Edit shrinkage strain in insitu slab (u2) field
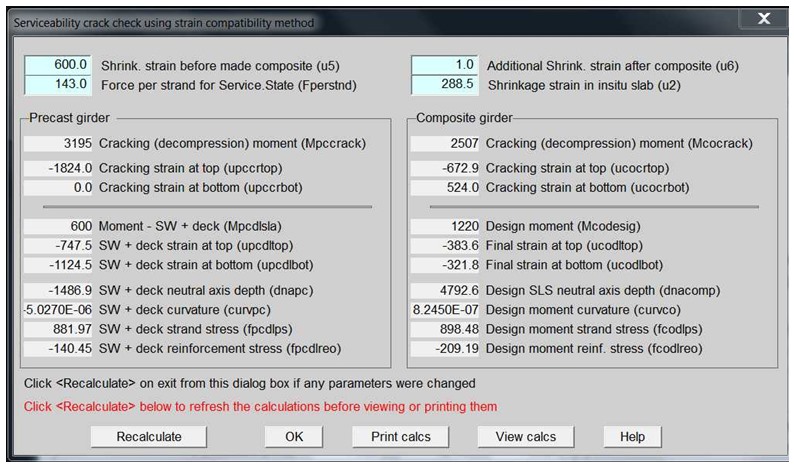Viewport: 794px width, 466px height. [x=445, y=85]
